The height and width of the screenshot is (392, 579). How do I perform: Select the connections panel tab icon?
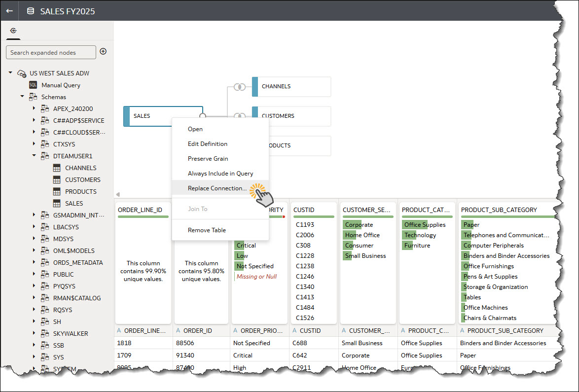[13, 31]
